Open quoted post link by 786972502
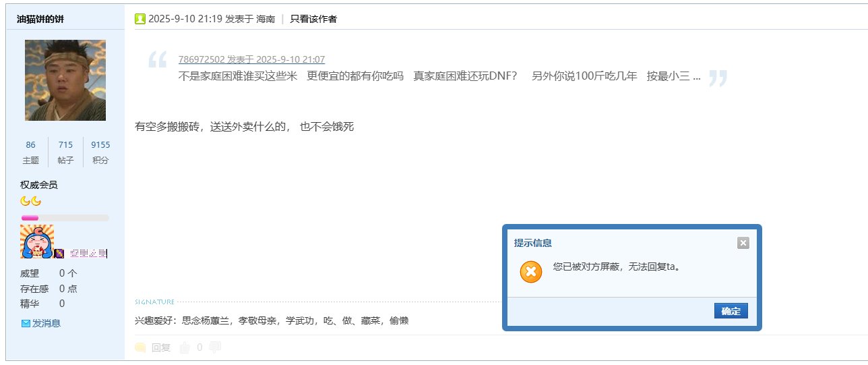868x365 pixels. point(251,59)
